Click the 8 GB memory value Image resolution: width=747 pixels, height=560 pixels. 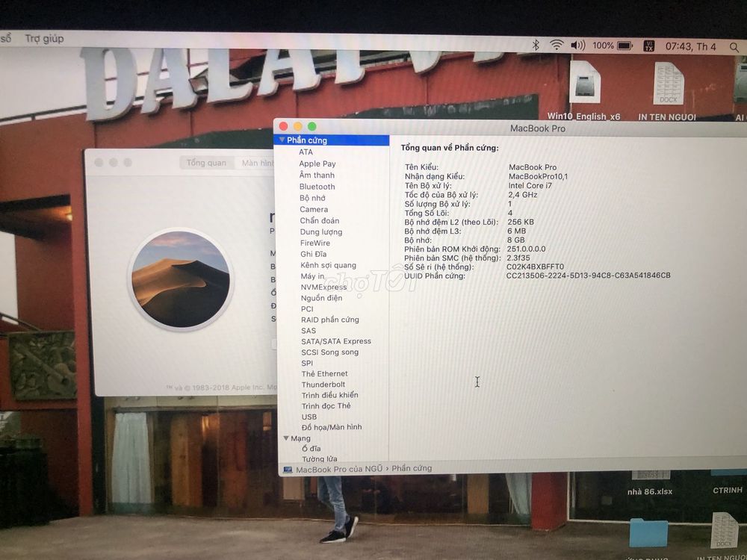pyautogui.click(x=516, y=240)
